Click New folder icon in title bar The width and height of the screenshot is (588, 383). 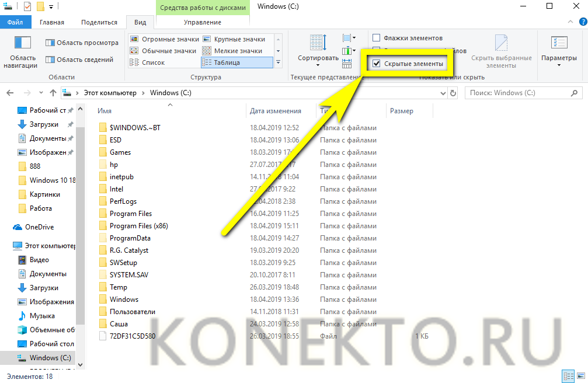pyautogui.click(x=40, y=6)
